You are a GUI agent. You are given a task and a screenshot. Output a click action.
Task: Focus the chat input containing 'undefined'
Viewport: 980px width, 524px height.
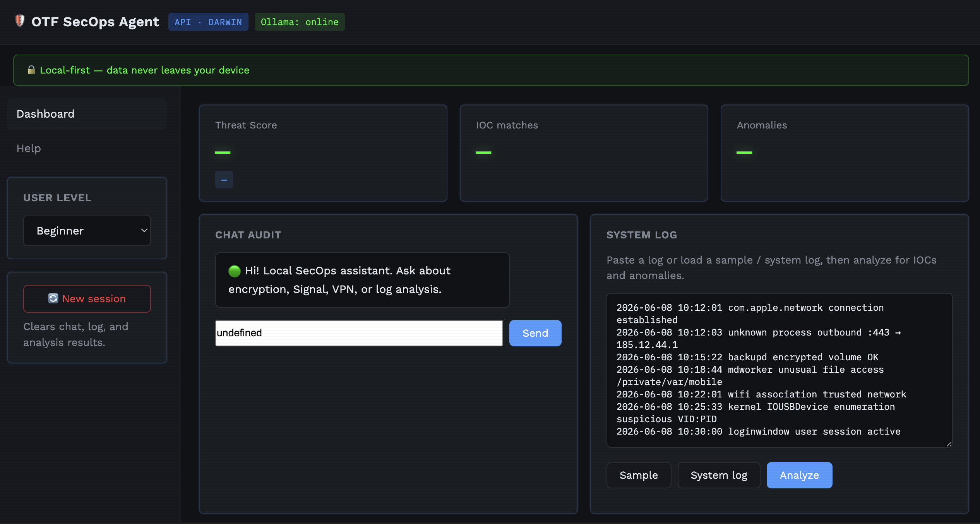click(359, 333)
